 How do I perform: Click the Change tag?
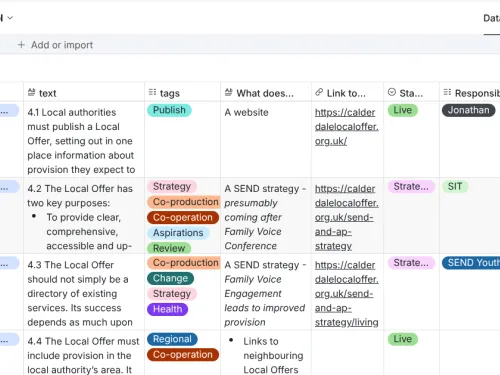click(x=171, y=278)
